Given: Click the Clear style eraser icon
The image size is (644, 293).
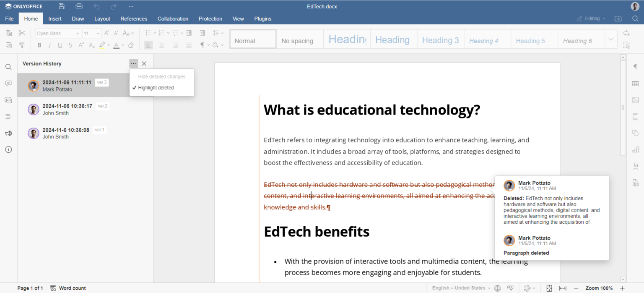Looking at the screenshot, I should (x=131, y=45).
